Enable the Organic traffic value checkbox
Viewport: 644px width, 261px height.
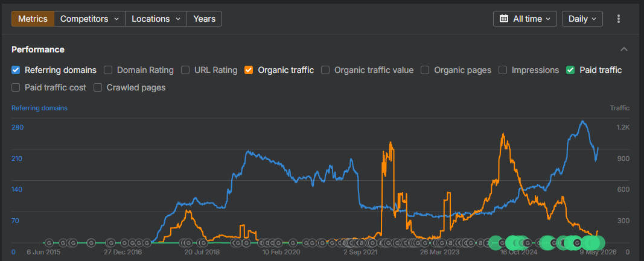coord(325,70)
